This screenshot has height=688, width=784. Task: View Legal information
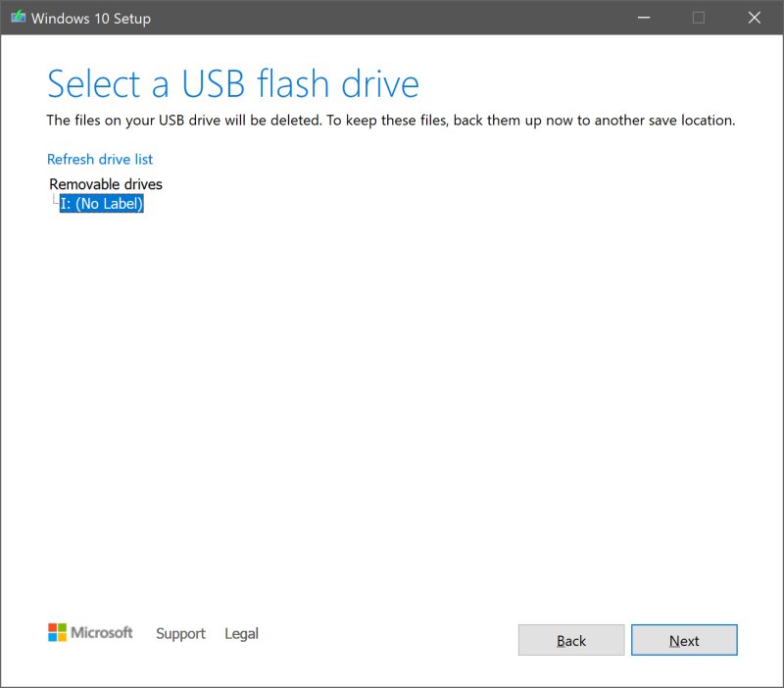pos(241,634)
